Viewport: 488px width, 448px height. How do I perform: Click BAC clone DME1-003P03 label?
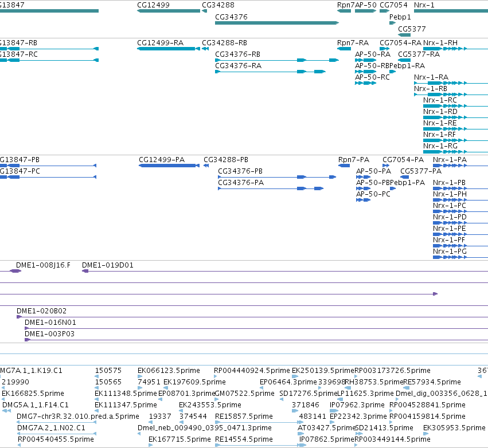click(x=49, y=334)
